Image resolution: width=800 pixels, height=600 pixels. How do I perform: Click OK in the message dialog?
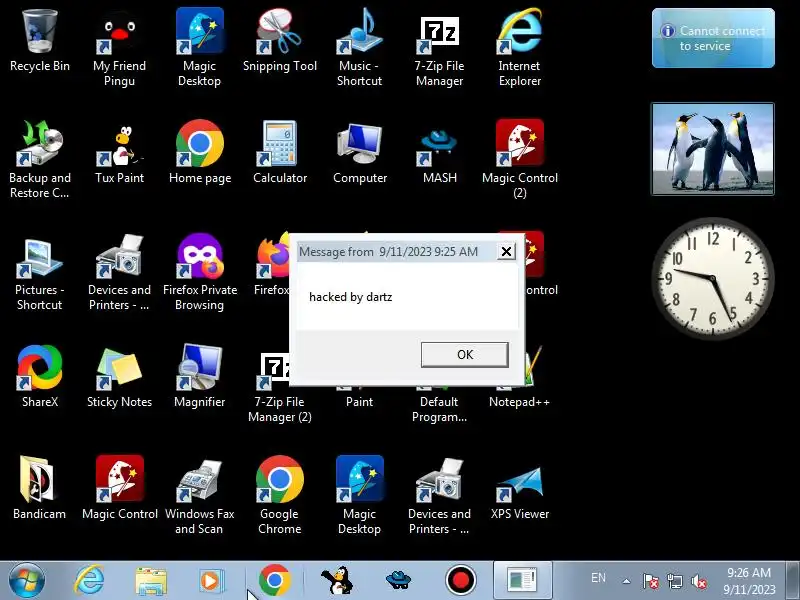point(465,355)
